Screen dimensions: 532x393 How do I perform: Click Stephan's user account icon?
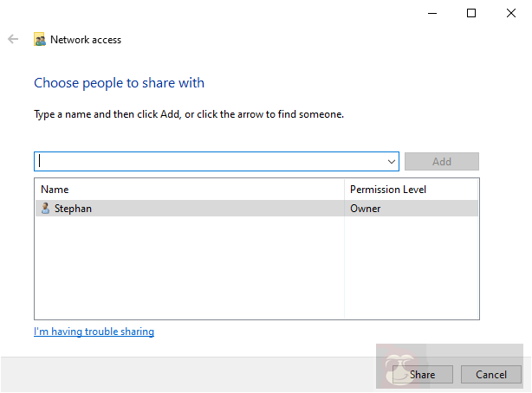tap(45, 209)
